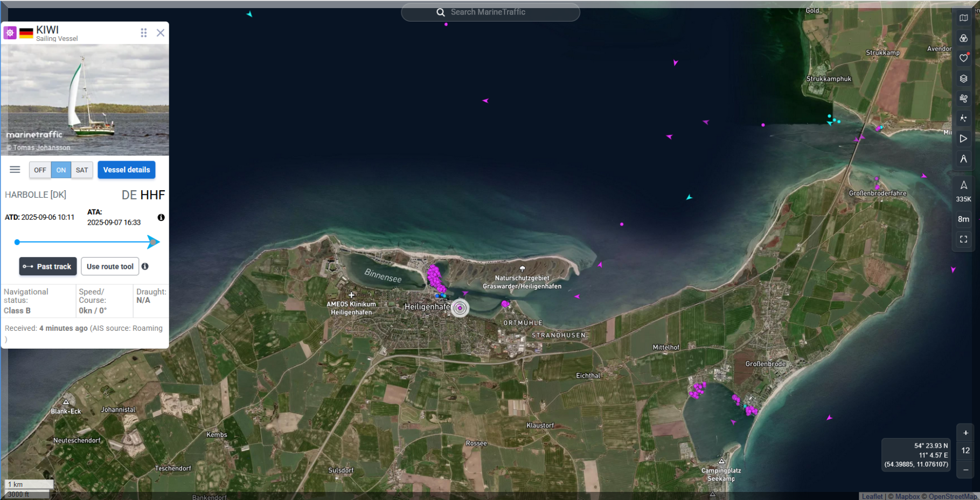Viewport: 980px width, 500px height.
Task: Switch vessel track toggle to OFF
Action: pyautogui.click(x=40, y=170)
